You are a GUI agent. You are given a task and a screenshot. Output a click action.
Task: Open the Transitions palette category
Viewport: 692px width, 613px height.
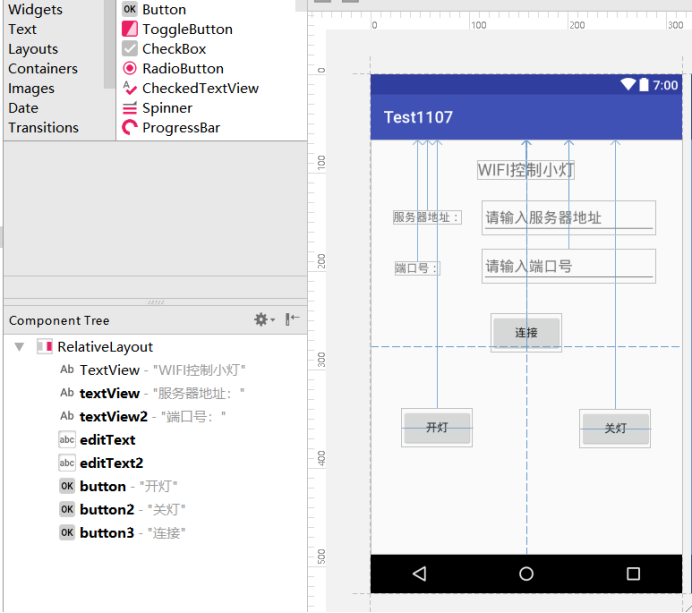coord(43,128)
